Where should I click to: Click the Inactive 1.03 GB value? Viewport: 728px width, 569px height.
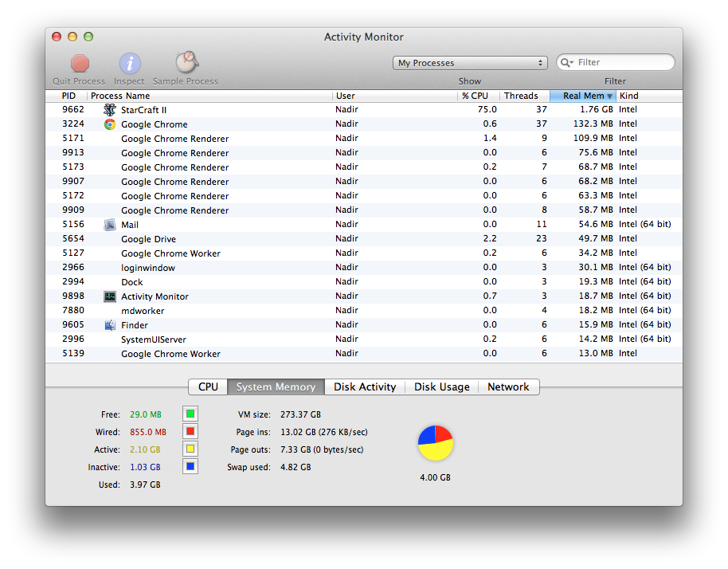[x=145, y=467]
